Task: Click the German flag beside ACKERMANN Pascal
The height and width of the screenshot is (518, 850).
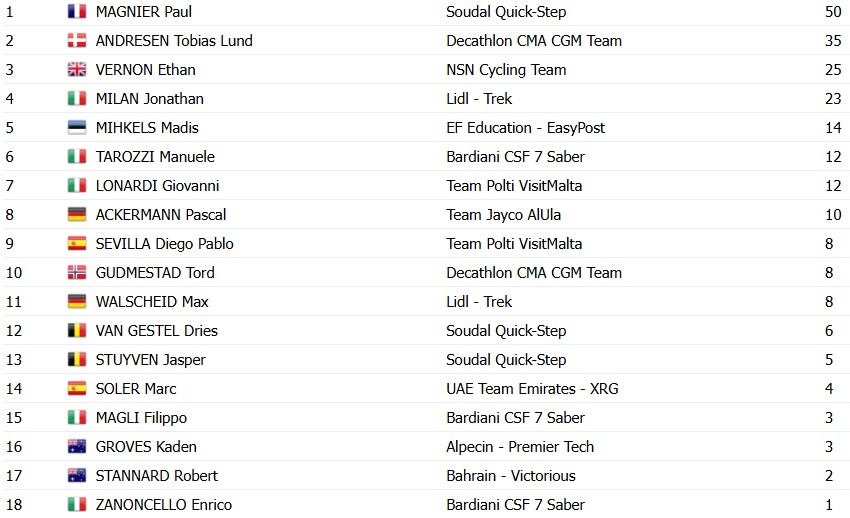Action: coord(76,215)
